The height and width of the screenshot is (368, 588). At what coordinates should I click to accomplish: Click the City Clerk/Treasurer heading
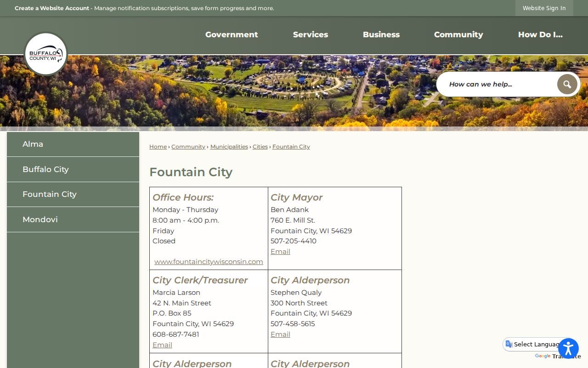pos(200,280)
